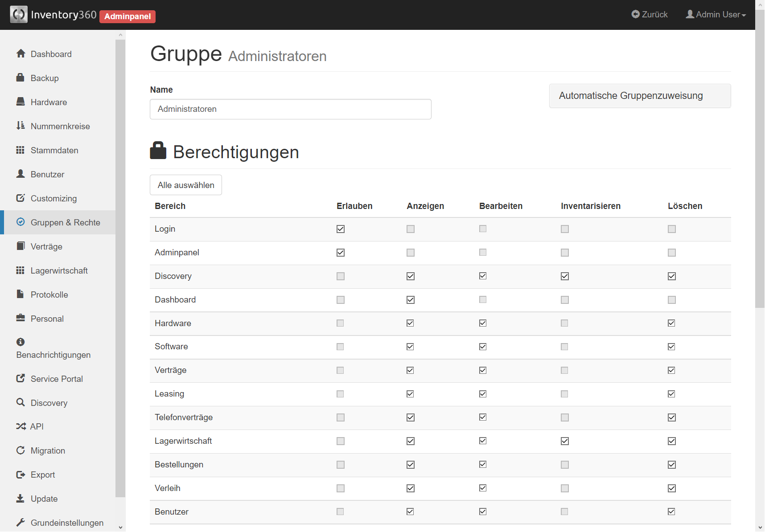The image size is (765, 532).
Task: Click the API shuffle icon
Action: [x=21, y=426]
